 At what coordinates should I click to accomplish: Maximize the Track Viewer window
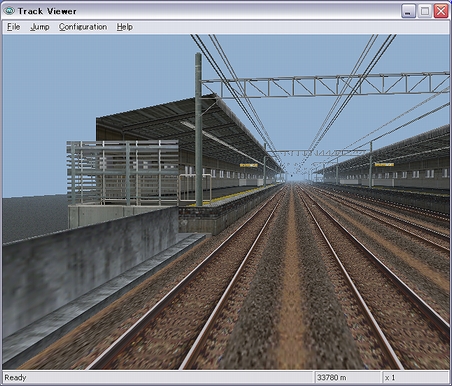[x=425, y=11]
